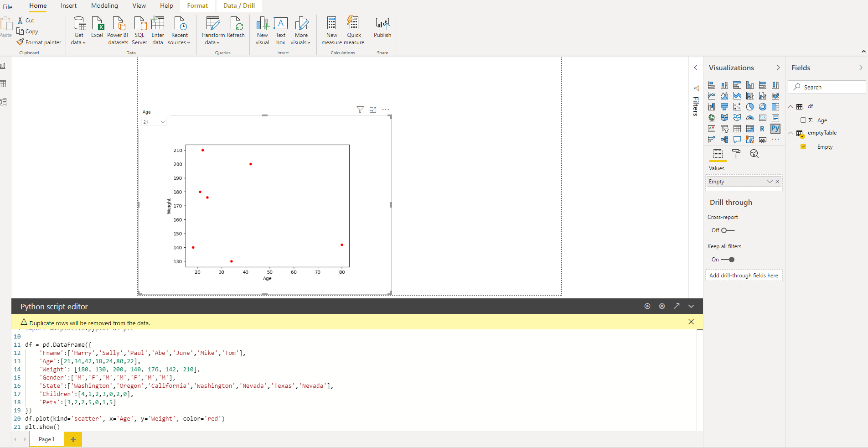Choose the decomposition tree visual
The height and width of the screenshot is (448, 868).
click(724, 140)
